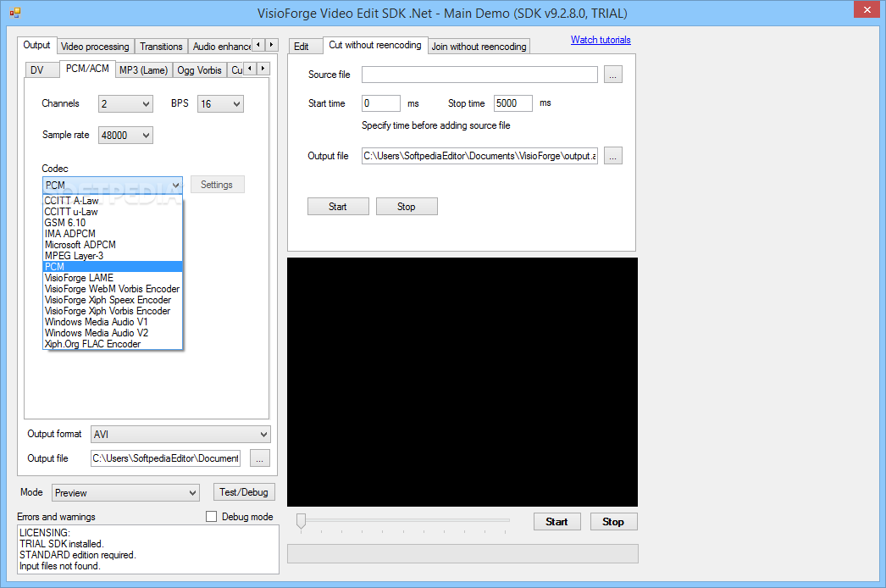
Task: Click the VisioForge app icon in title bar
Action: tap(14, 13)
